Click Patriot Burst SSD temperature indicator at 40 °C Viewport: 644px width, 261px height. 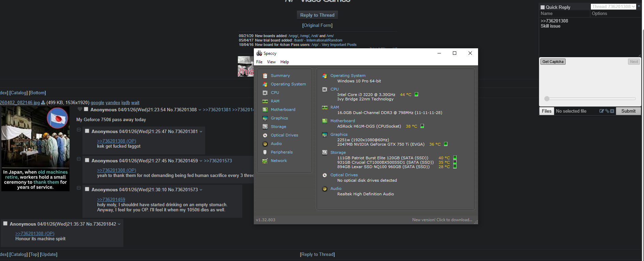pyautogui.click(x=455, y=158)
